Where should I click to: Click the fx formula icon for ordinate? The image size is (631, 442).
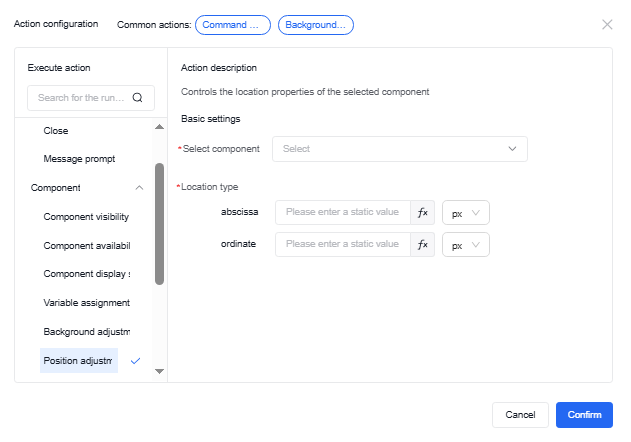[423, 244]
